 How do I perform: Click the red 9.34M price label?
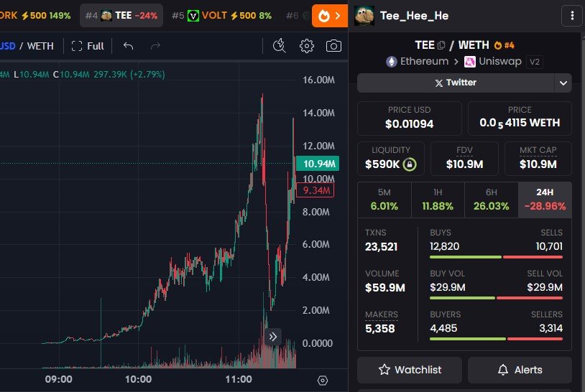[x=315, y=190]
